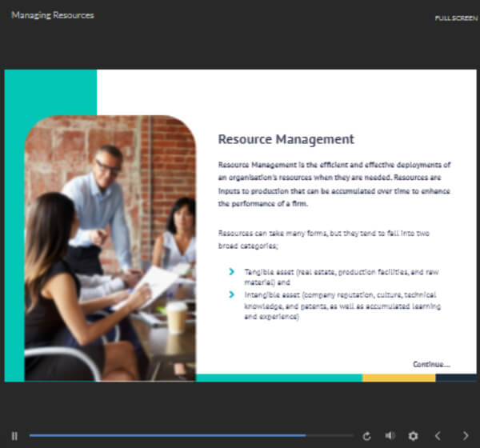480x448 pixels.
Task: Click the Continue... link
Action: click(431, 364)
